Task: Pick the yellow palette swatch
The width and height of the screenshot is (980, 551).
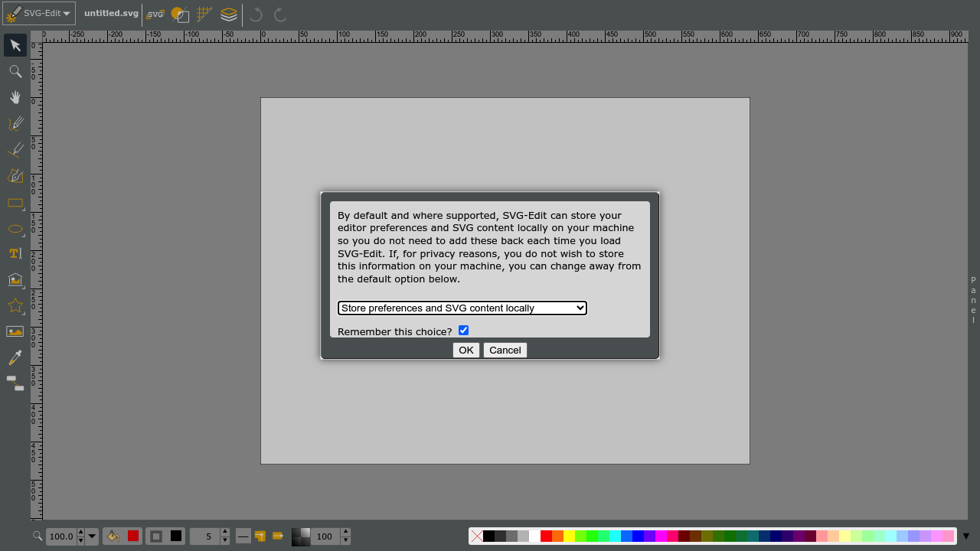Action: tap(569, 536)
